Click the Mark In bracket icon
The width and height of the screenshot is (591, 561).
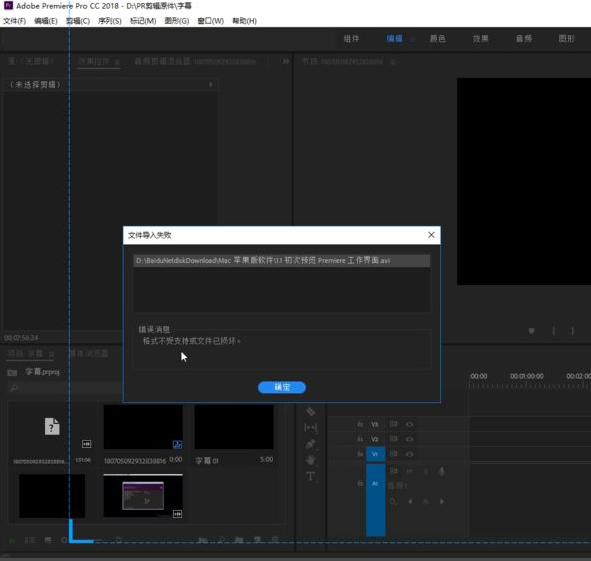[x=554, y=331]
